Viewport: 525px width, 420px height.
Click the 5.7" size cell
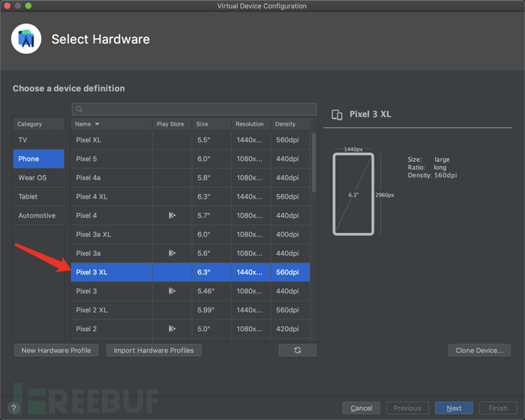click(212, 215)
